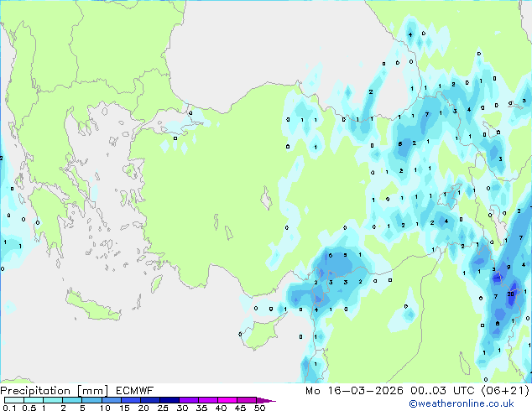This screenshot has width=532, height=411.
Task: Click the '(06+21)' forecast run text
Action: [x=505, y=391]
